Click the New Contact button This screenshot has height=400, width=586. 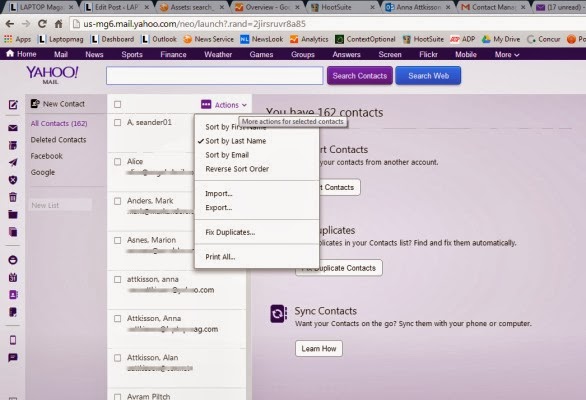58,104
